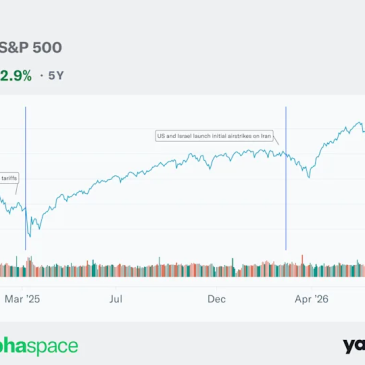Open the Iran airstrikes event annotation
This screenshot has width=365, height=365.
pyautogui.click(x=214, y=136)
